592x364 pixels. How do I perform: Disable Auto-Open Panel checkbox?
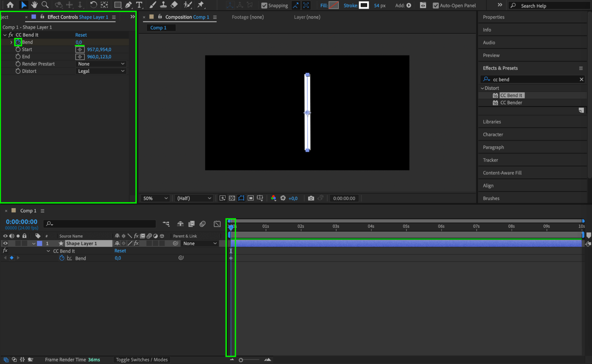435,5
